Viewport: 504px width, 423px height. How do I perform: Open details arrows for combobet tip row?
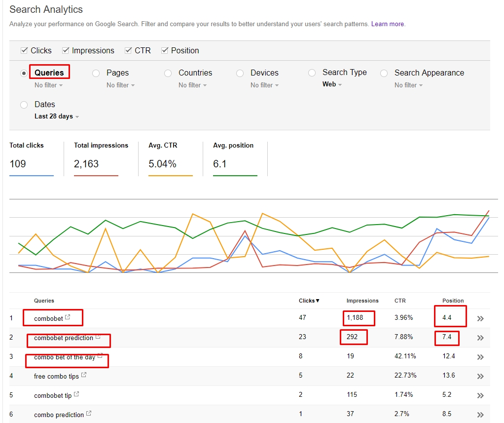(480, 396)
